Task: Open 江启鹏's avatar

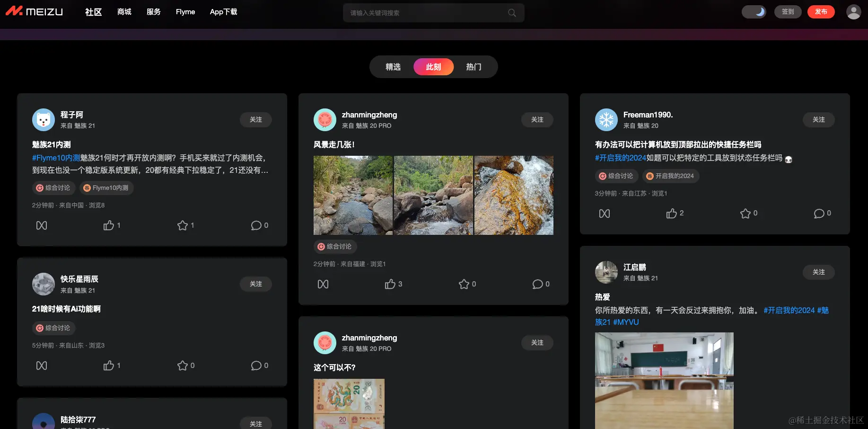Action: pyautogui.click(x=606, y=272)
